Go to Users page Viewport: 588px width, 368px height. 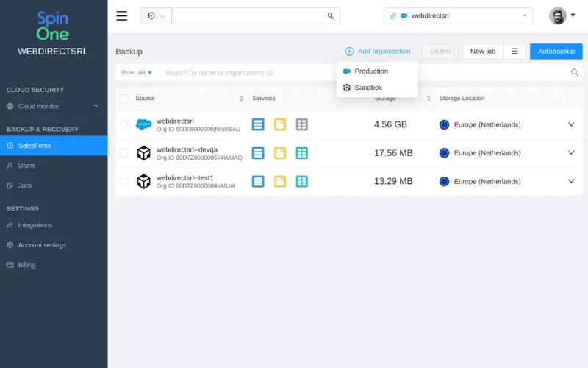pyautogui.click(x=26, y=166)
